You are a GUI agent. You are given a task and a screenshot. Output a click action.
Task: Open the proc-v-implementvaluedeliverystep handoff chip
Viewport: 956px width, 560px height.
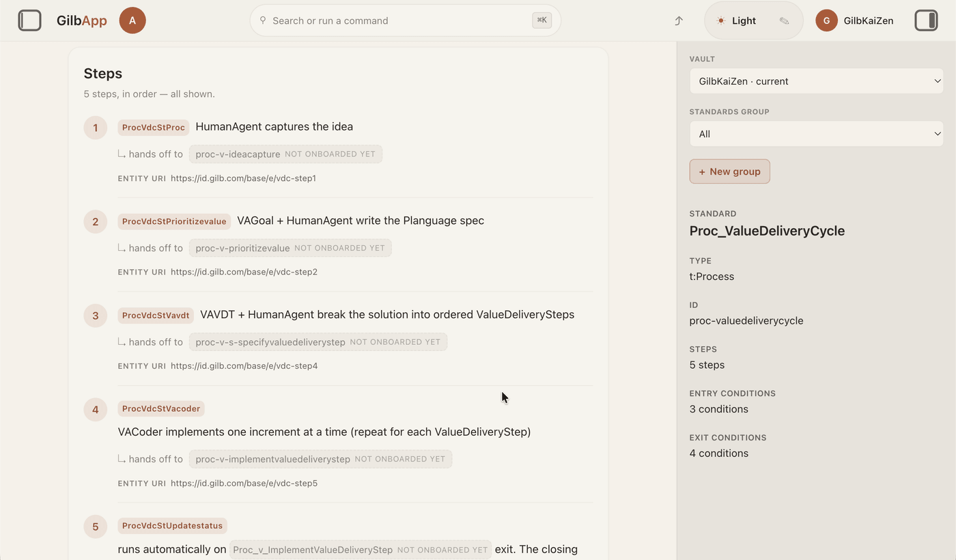pyautogui.click(x=320, y=459)
